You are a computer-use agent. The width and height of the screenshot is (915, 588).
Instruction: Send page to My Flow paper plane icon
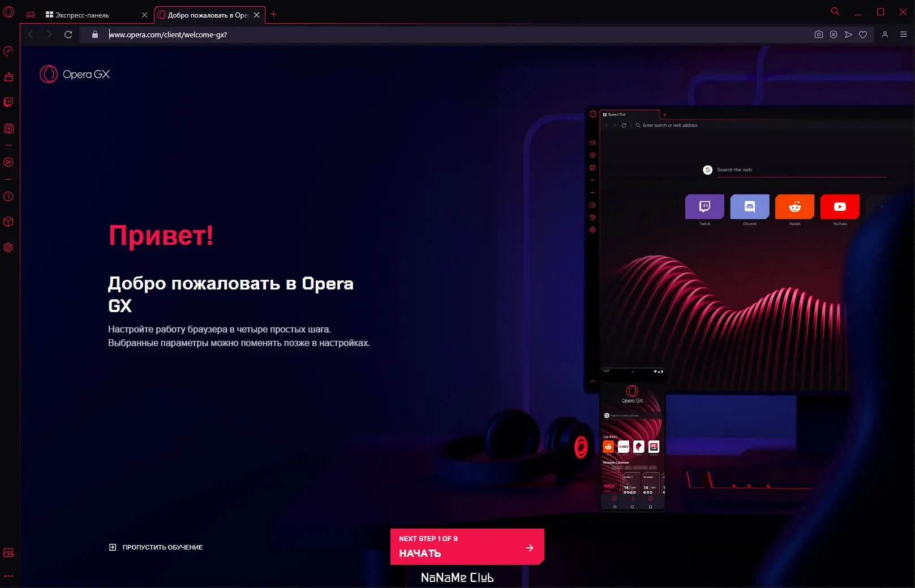[848, 34]
